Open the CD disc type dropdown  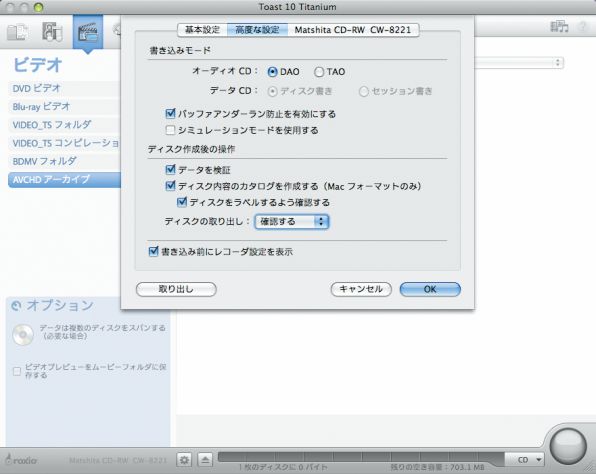pos(528,460)
